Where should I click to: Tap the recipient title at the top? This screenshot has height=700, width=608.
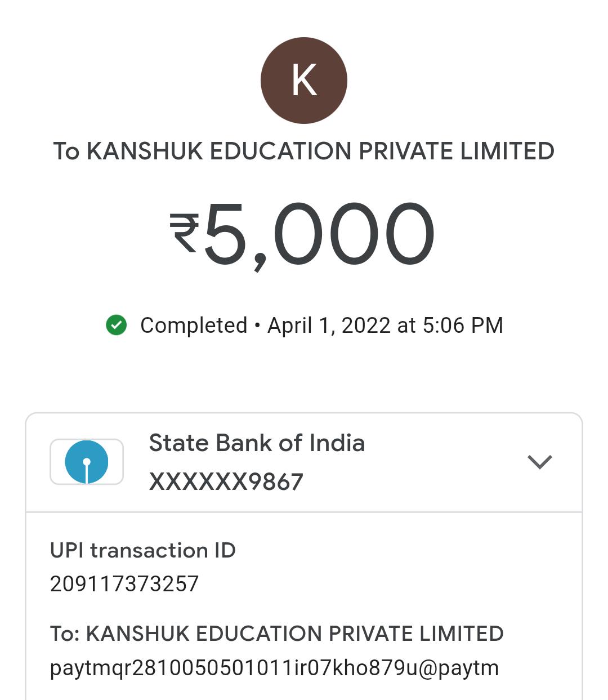click(304, 151)
